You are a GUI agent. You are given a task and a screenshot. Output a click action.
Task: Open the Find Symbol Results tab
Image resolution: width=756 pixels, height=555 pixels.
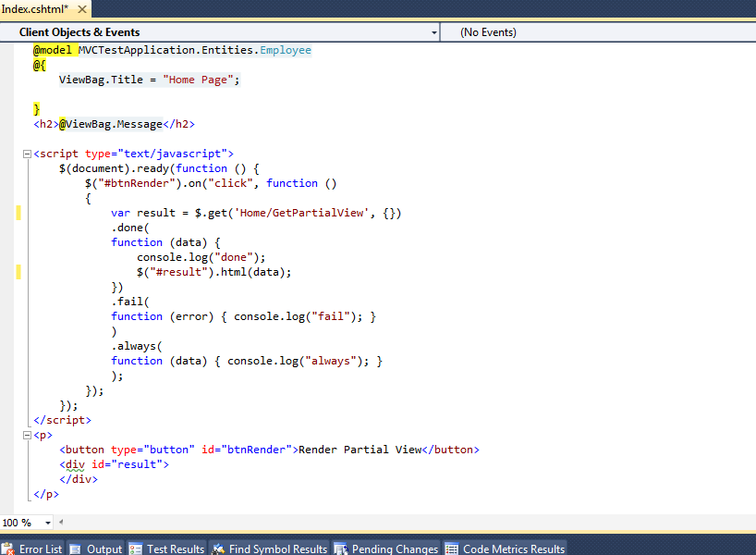270,549
